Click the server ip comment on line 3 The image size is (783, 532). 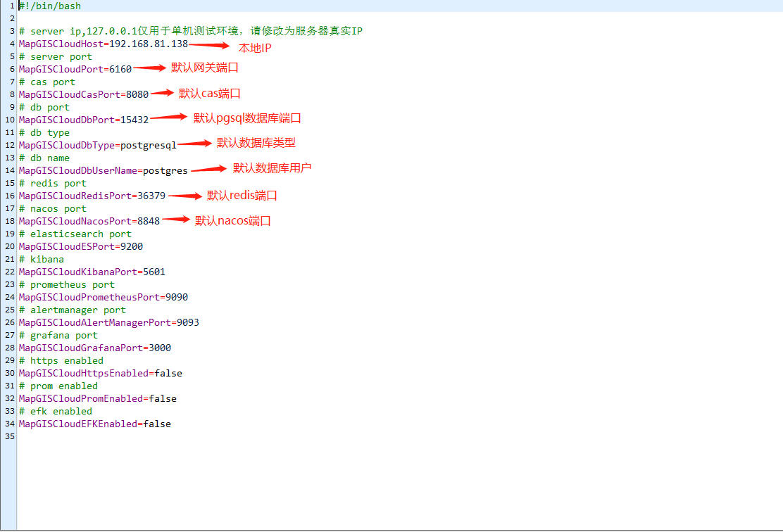[x=191, y=31]
